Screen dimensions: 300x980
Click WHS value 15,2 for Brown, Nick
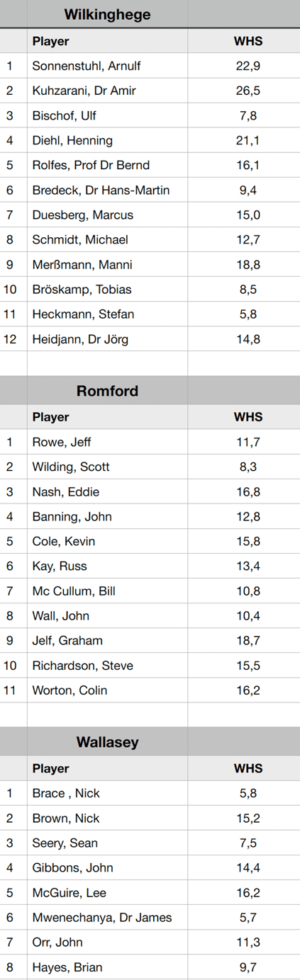coord(248,818)
